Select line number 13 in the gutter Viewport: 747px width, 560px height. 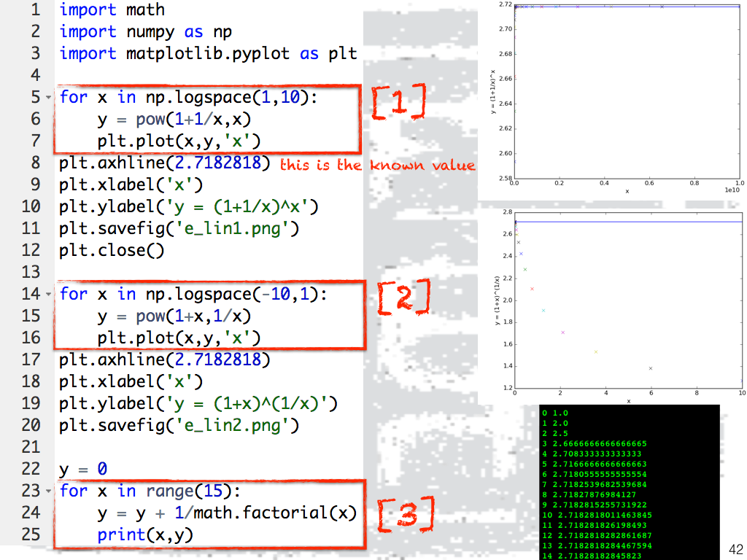pos(31,272)
